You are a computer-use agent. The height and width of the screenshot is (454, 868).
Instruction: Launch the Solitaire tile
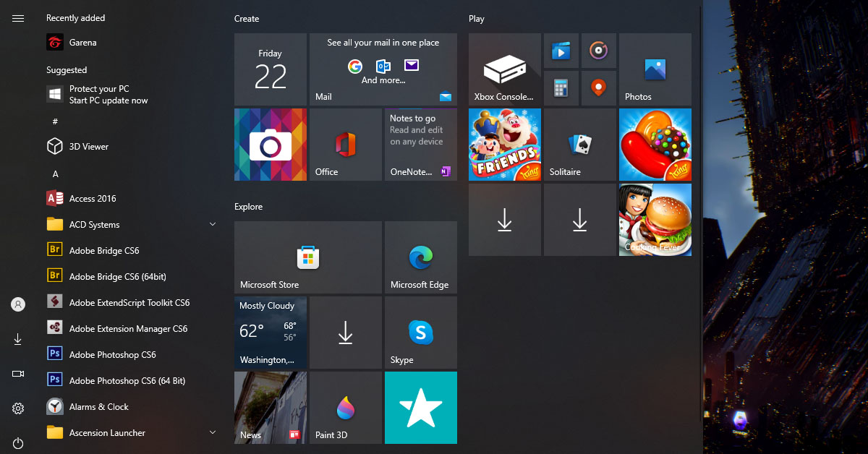[580, 145]
